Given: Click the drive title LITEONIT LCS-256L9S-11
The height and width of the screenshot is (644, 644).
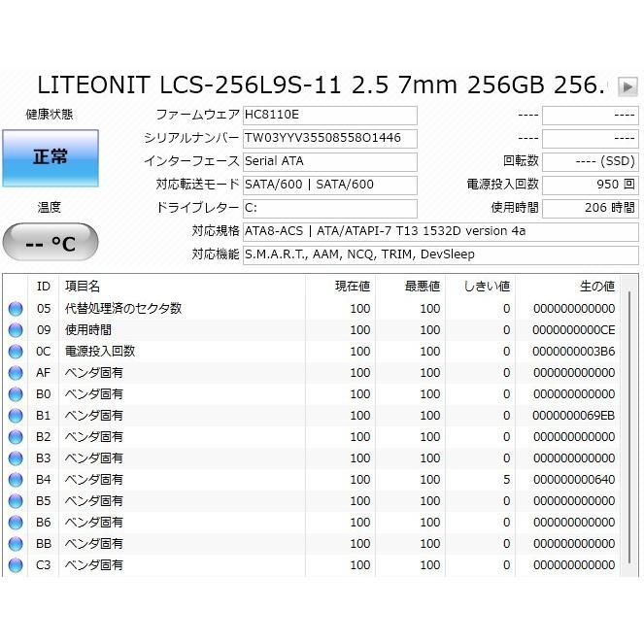Looking at the screenshot, I should [x=322, y=85].
